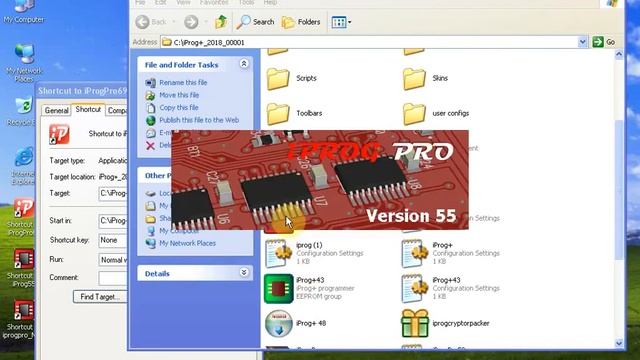The image size is (640, 360).
Task: Click the file list scroll down arrow
Action: (619, 343)
